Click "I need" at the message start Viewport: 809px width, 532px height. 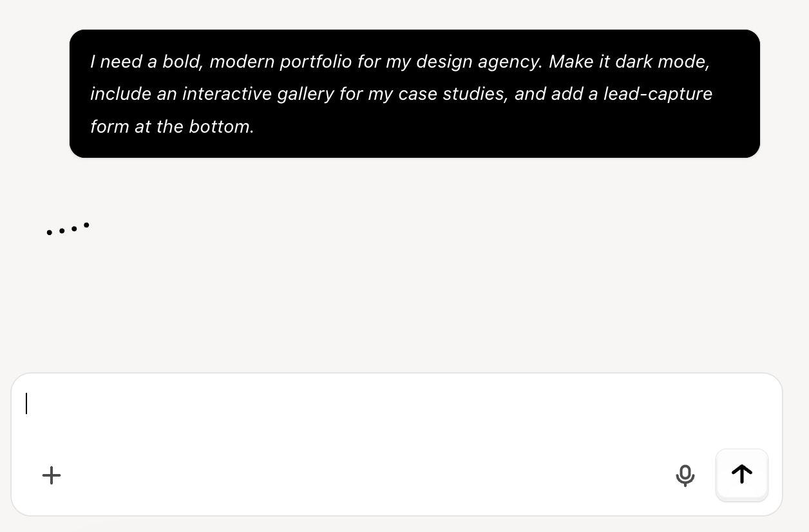[x=116, y=62]
